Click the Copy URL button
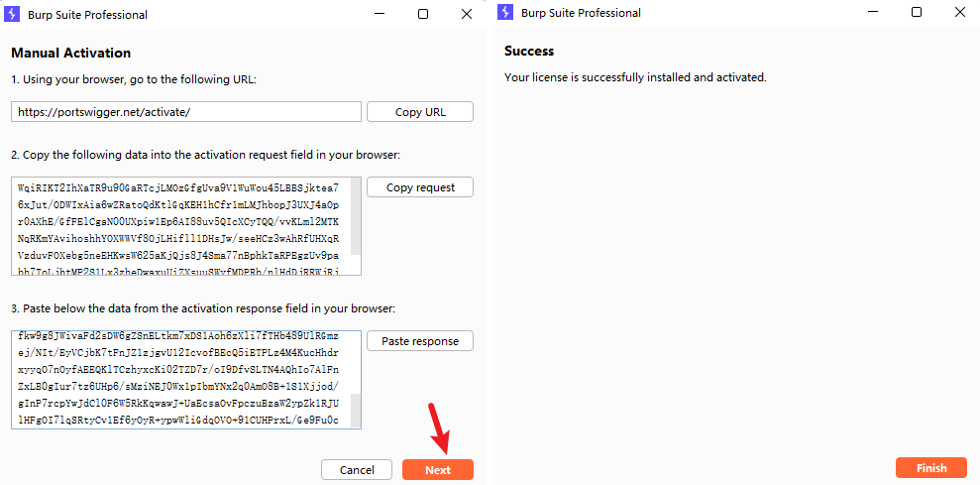The height and width of the screenshot is (485, 980). 420,112
